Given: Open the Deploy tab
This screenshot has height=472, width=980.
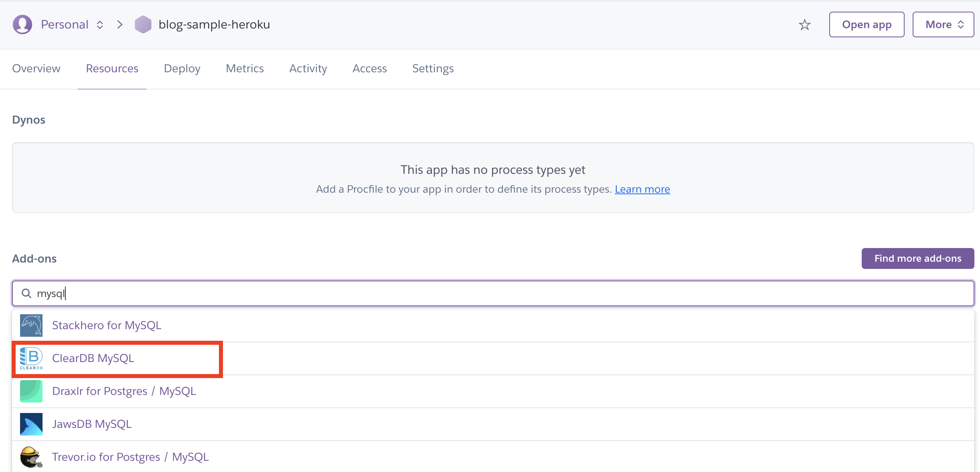Looking at the screenshot, I should [182, 69].
